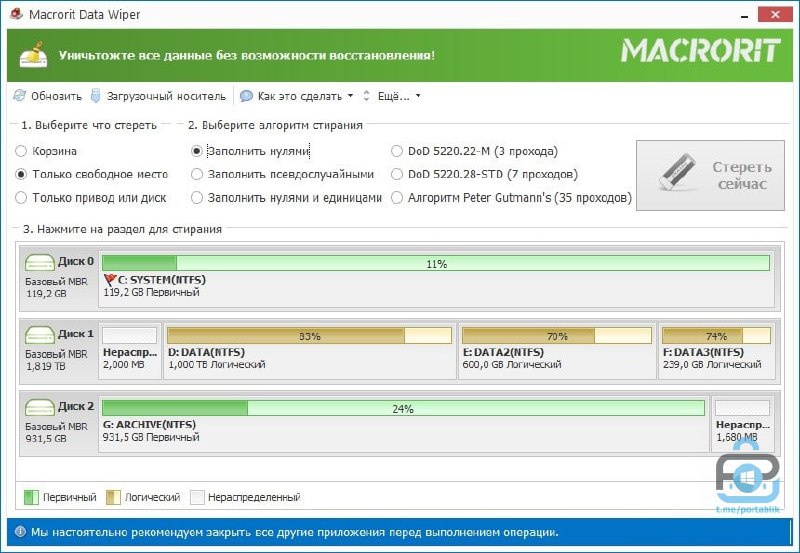Click the 931,5 GB Первичный text
This screenshot has height=553, width=800.
[151, 437]
